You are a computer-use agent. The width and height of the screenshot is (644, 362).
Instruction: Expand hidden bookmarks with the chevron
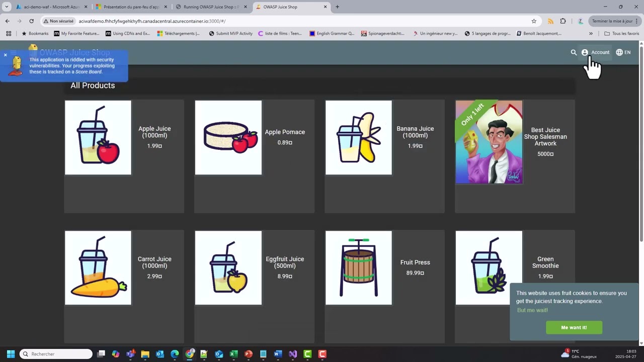(591, 34)
